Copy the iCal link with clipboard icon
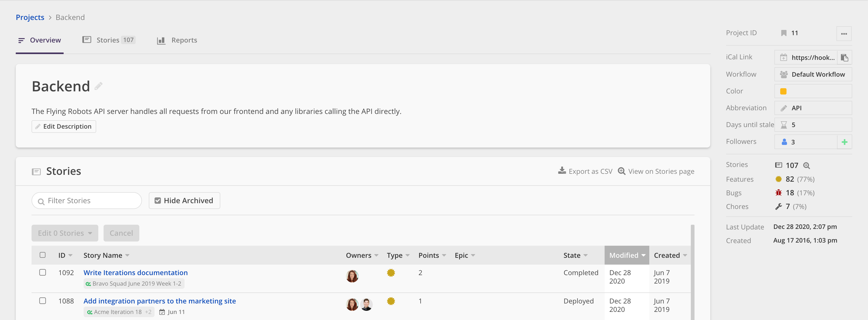The width and height of the screenshot is (868, 320). pos(844,57)
